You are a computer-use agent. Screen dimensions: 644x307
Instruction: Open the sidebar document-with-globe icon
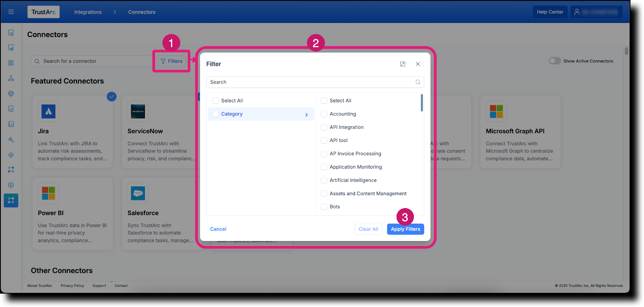click(11, 47)
